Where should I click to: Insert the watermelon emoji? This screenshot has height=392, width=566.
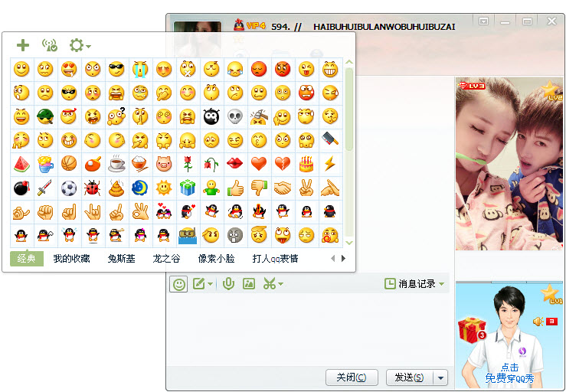[21, 165]
